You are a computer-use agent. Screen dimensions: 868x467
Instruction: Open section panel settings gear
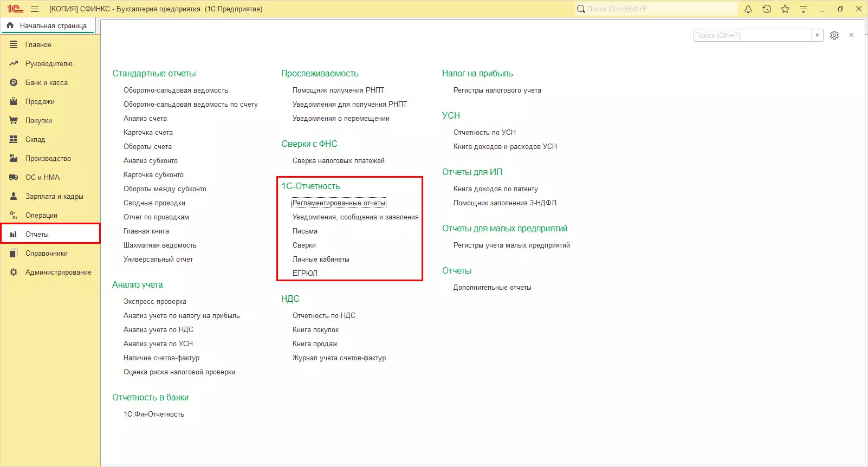834,35
